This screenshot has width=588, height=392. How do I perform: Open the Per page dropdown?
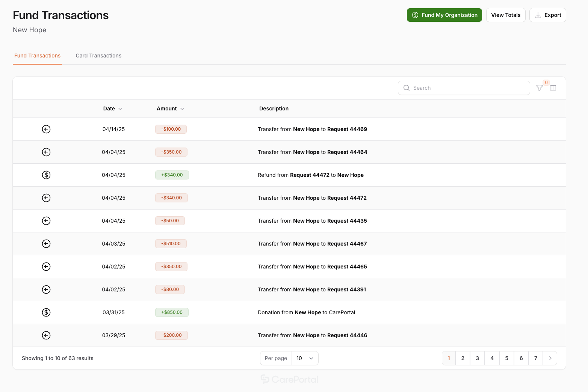tap(305, 358)
